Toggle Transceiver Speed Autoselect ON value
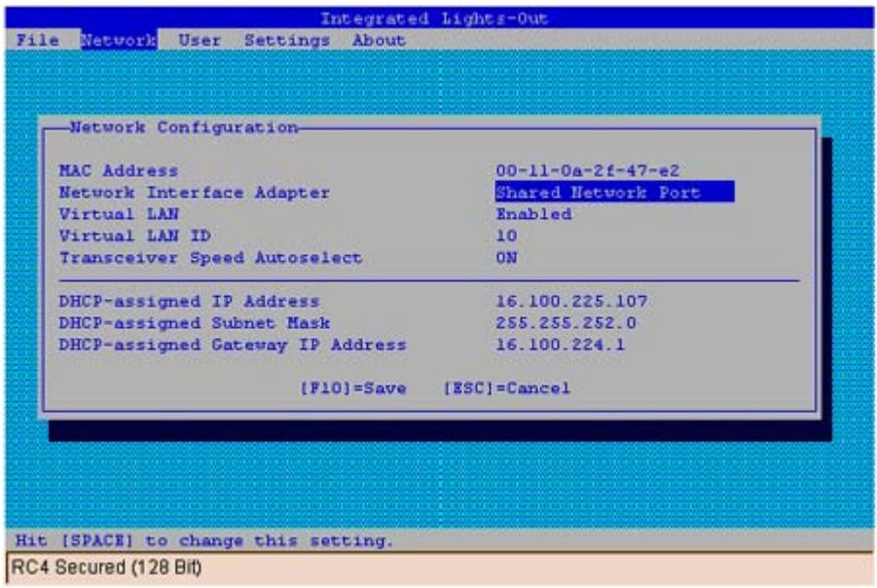The height and width of the screenshot is (588, 877). (x=506, y=257)
